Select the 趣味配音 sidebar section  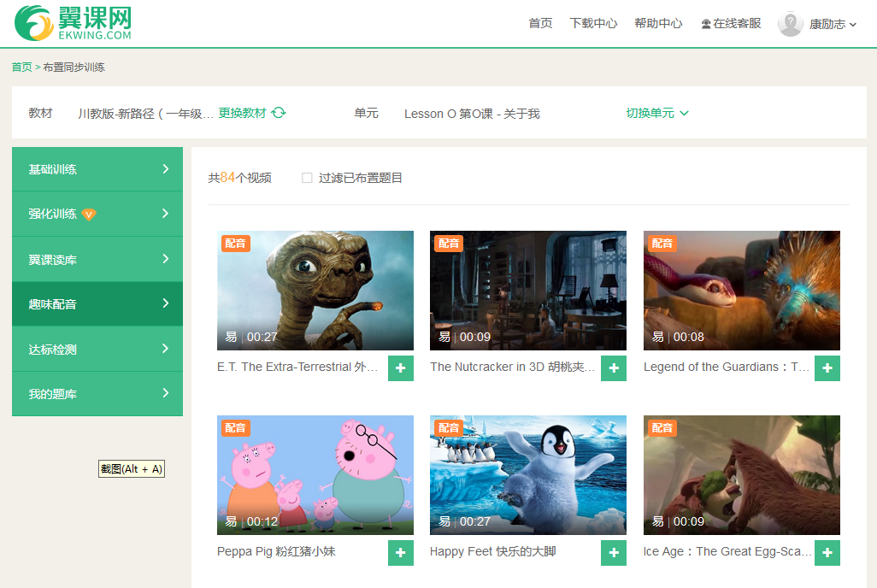[x=97, y=303]
